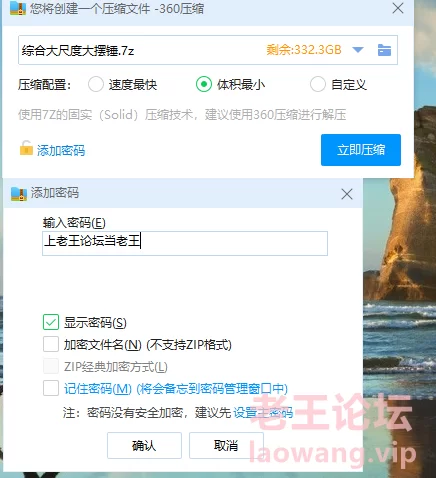The width and height of the screenshot is (436, 478).
Task: Click the padlock icon next to 添加密码
Action: [x=26, y=148]
